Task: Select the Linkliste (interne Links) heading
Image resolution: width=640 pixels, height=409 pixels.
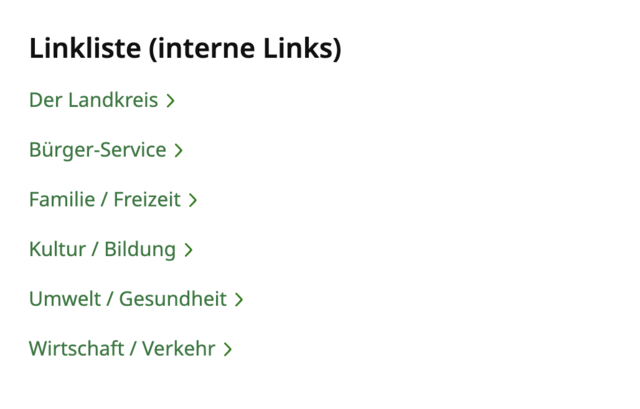Action: coord(185,49)
